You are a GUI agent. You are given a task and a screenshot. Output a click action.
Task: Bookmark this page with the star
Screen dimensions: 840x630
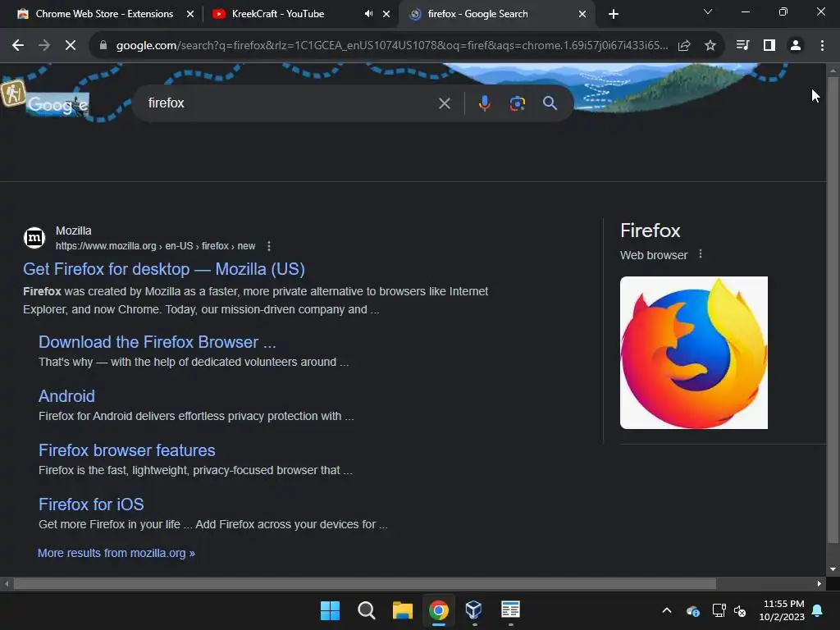[710, 46]
